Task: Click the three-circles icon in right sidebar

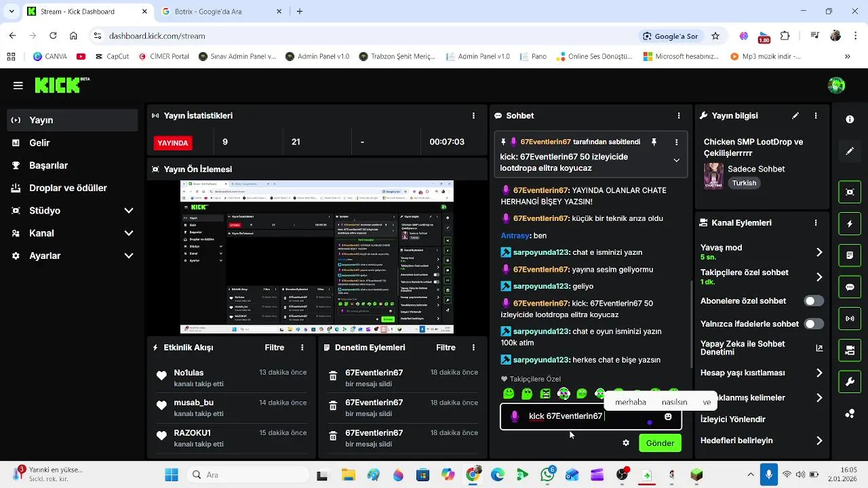Action: point(850,413)
